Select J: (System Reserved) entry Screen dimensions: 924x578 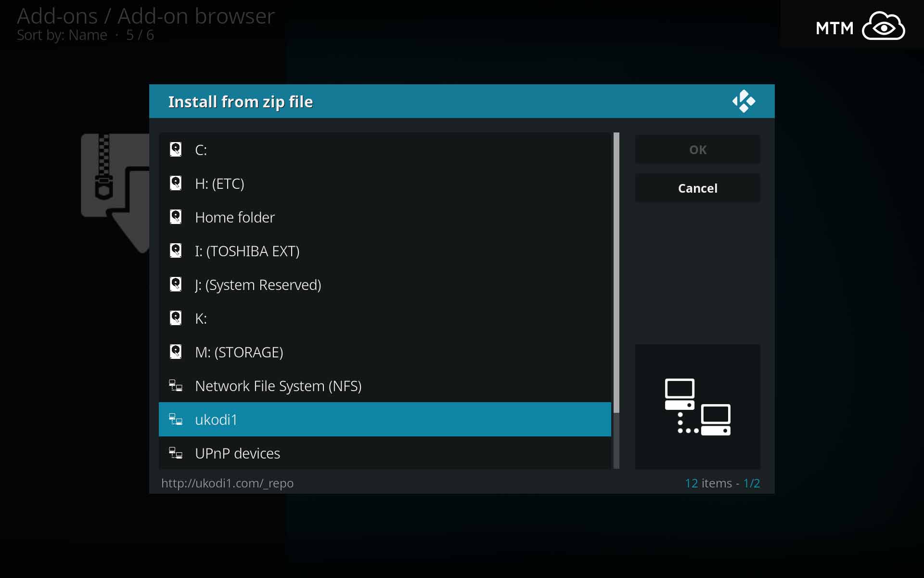click(385, 284)
